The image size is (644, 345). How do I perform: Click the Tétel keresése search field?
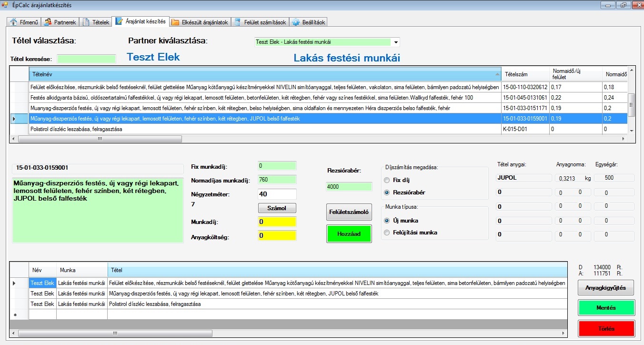pyautogui.click(x=86, y=59)
